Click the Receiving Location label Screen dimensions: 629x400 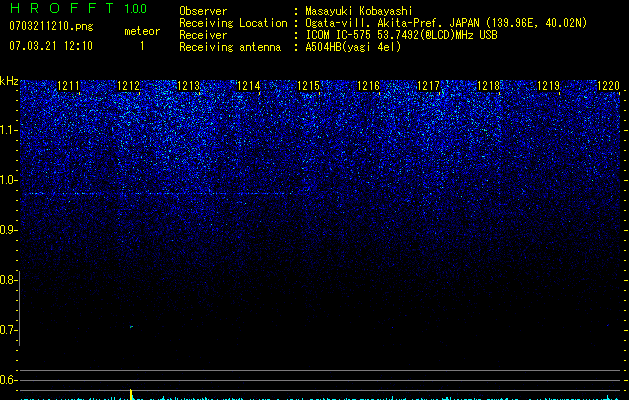(x=233, y=23)
